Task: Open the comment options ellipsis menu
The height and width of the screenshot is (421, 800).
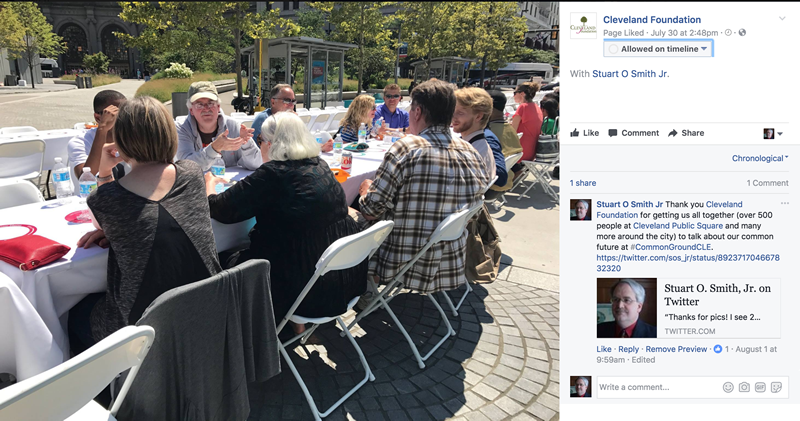Action: (785, 204)
